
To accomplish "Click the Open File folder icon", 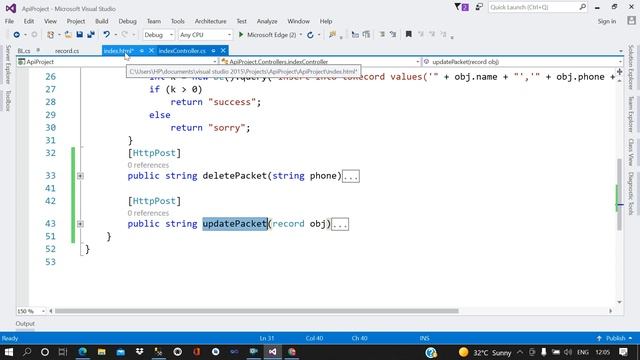I will [68, 35].
